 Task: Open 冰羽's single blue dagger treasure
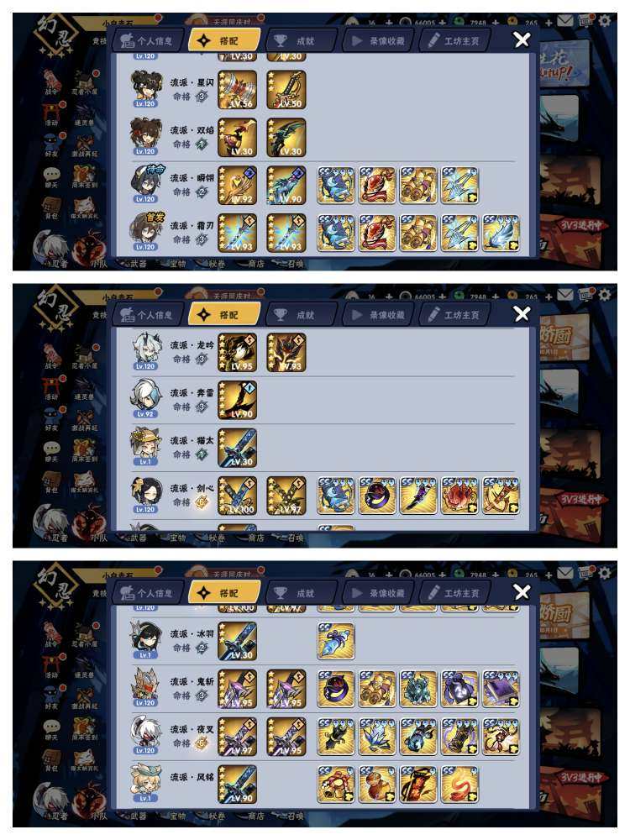coord(336,641)
